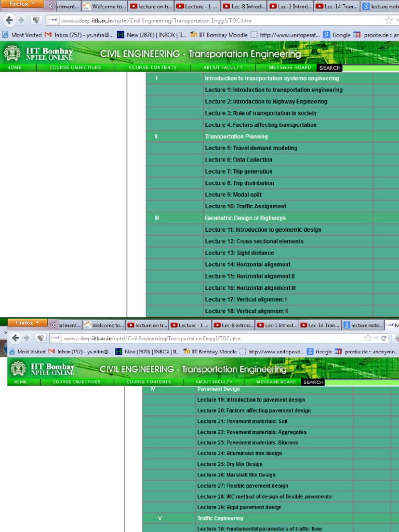Reload page in lower browser window
The height and width of the screenshot is (532, 399).
click(384, 338)
